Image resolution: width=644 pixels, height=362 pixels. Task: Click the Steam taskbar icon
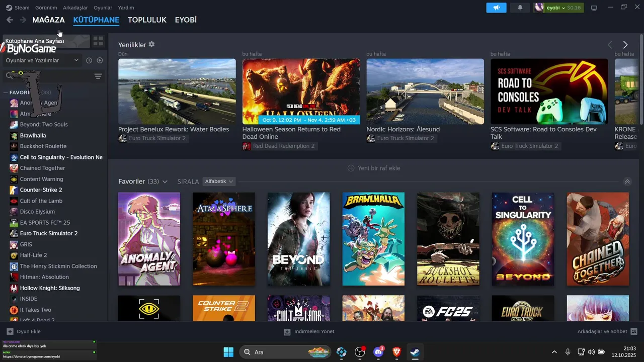pyautogui.click(x=415, y=352)
